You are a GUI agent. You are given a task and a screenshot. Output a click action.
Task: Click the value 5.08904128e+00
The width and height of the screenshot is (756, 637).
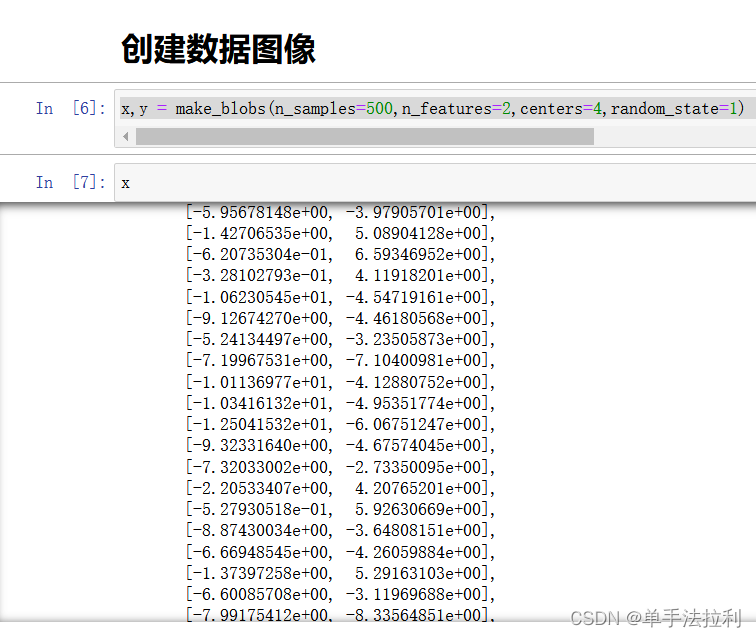(418, 233)
